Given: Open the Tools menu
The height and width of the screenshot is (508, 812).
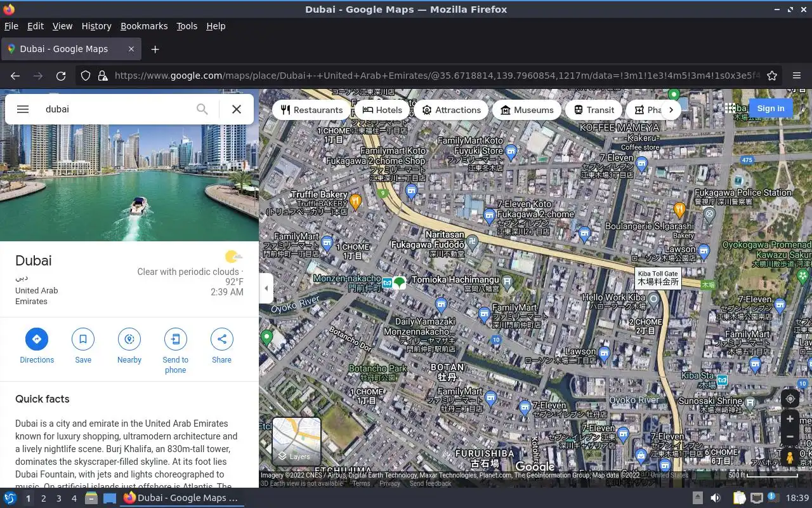Looking at the screenshot, I should [x=187, y=26].
